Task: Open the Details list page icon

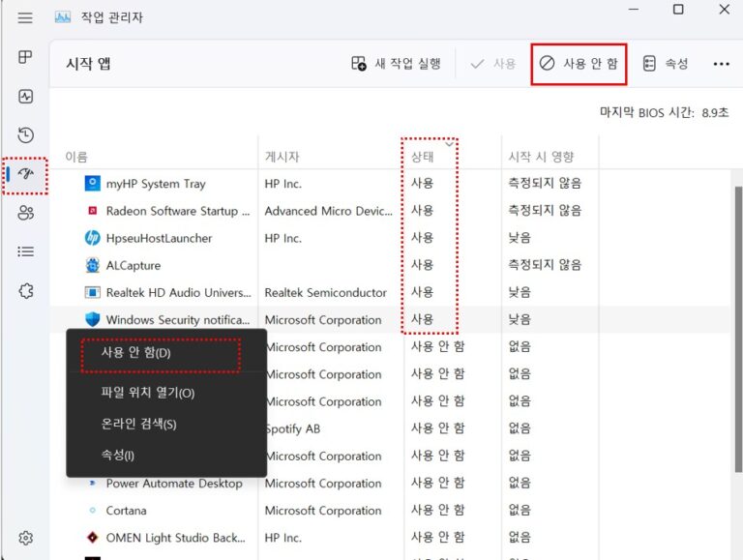Action: tap(25, 251)
